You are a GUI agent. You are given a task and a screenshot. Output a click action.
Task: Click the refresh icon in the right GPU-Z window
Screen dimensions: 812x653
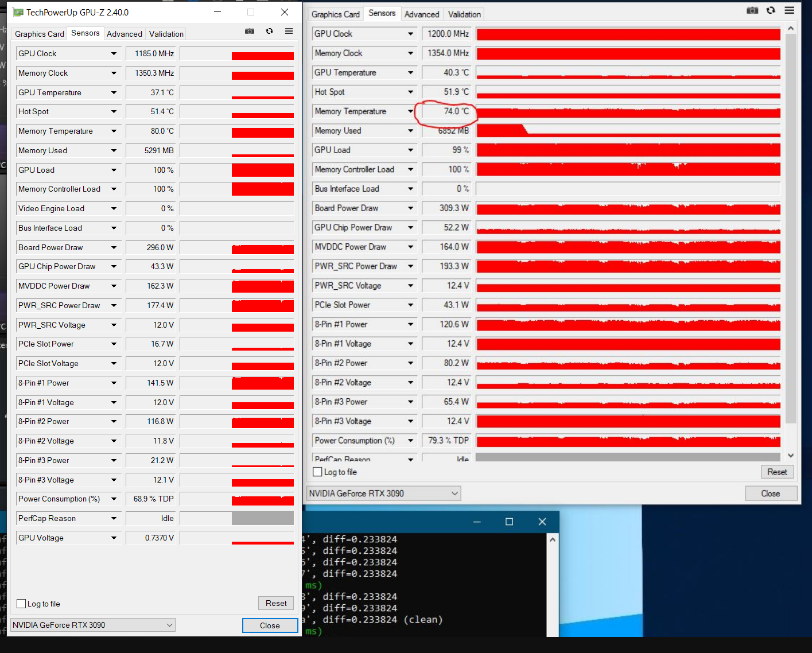[771, 10]
